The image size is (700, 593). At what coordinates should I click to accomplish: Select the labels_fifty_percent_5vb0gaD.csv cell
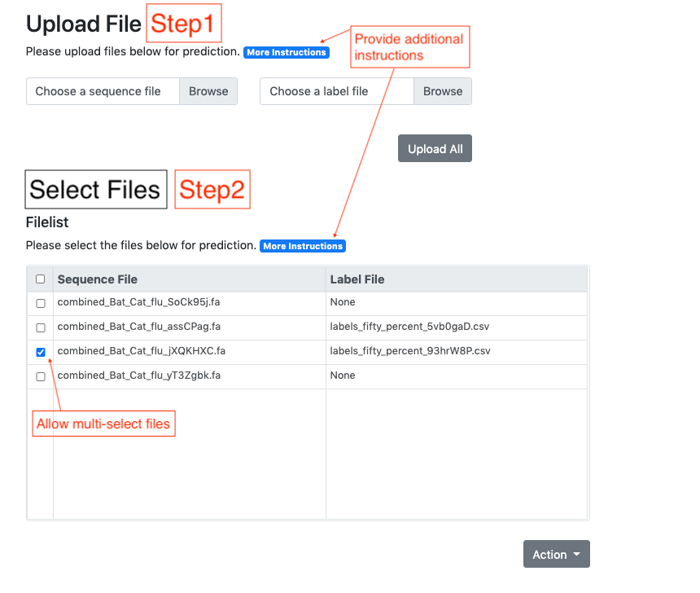[x=409, y=327]
